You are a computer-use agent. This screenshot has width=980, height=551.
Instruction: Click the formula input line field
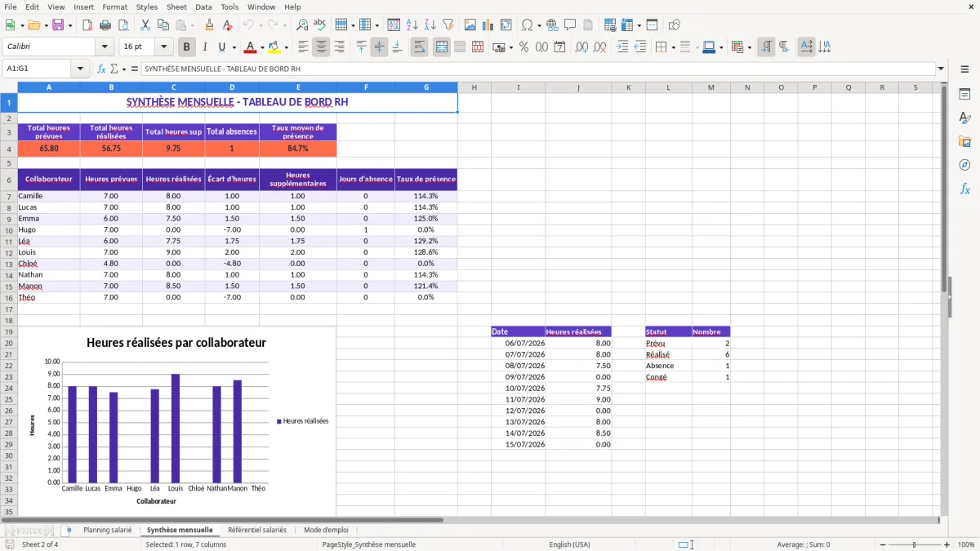(x=538, y=69)
